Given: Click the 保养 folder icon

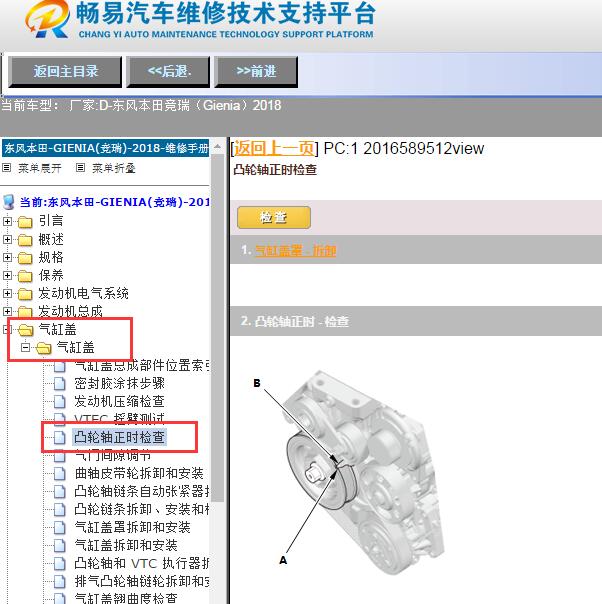Looking at the screenshot, I should coord(25,276).
